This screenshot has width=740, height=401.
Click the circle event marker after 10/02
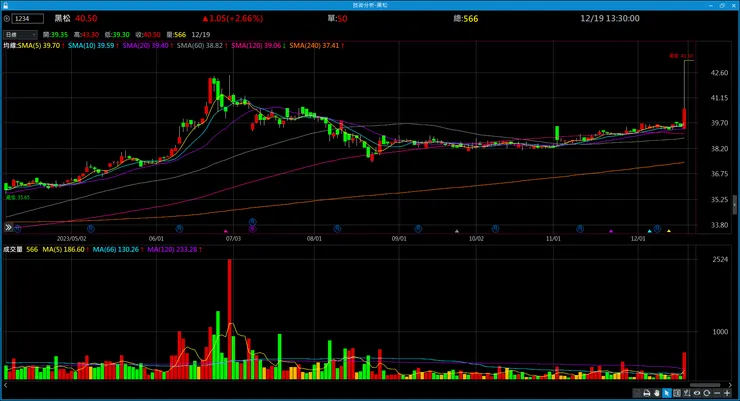pos(495,228)
